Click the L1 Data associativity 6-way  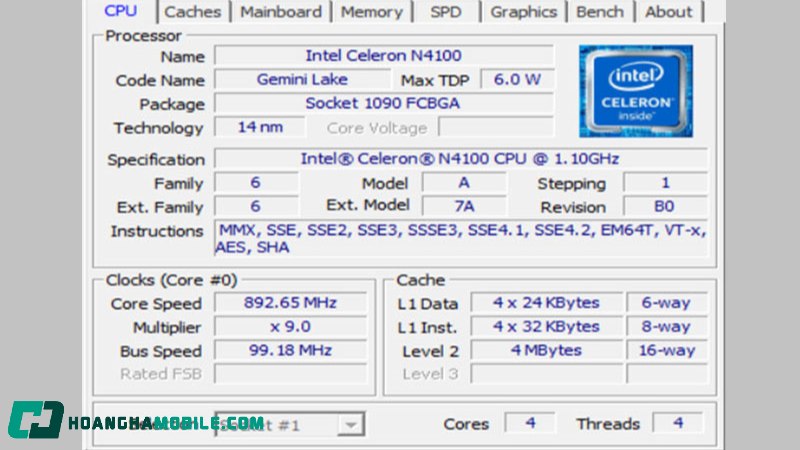click(x=667, y=303)
